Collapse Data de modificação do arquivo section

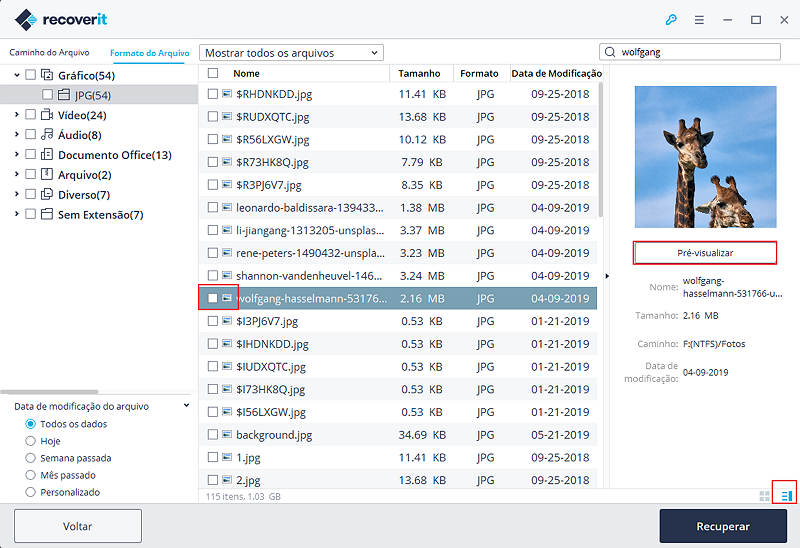[187, 406]
